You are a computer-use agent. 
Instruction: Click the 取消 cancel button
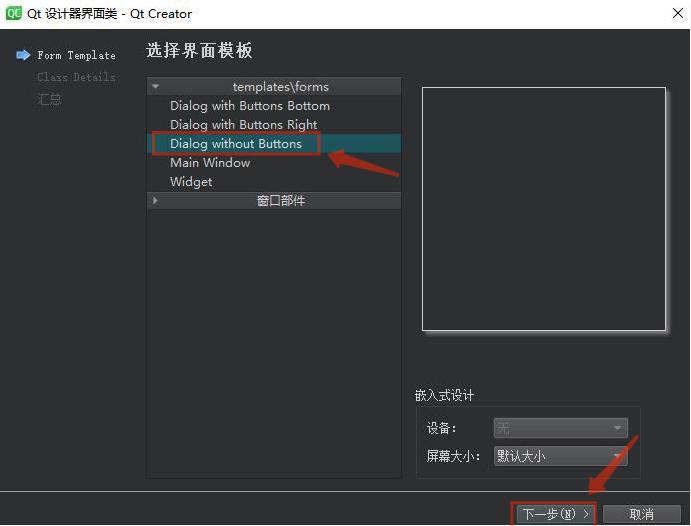(x=642, y=514)
